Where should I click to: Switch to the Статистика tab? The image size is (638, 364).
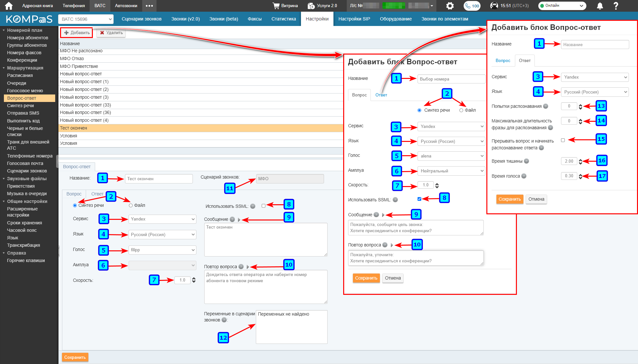[283, 19]
